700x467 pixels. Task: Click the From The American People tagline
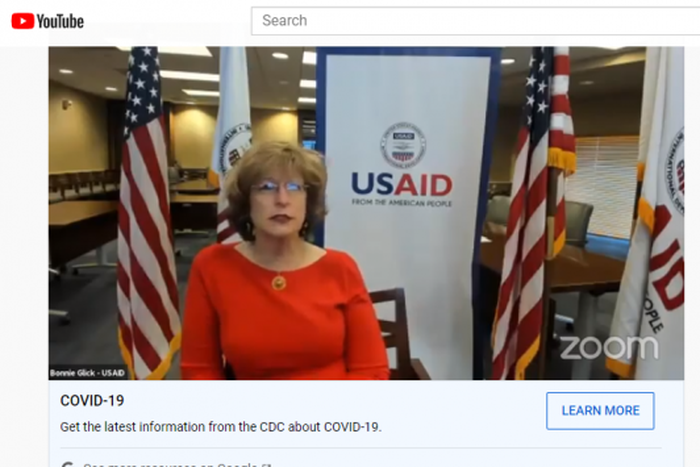[402, 203]
